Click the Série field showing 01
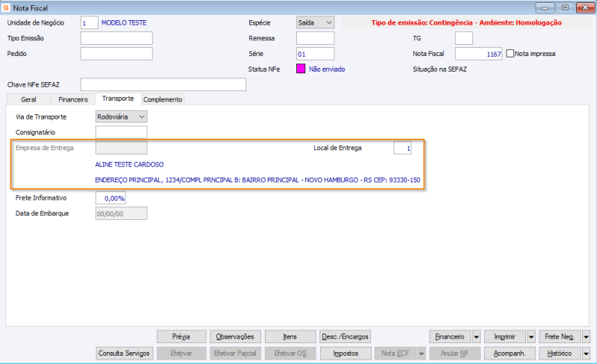Screen dimensions: 597x364 tap(315, 54)
